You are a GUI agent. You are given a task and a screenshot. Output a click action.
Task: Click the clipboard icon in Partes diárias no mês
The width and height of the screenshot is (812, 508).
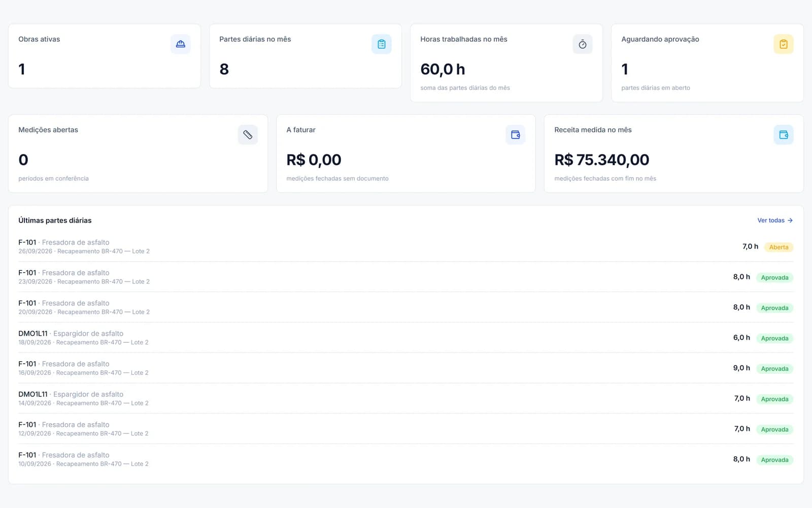pyautogui.click(x=381, y=44)
